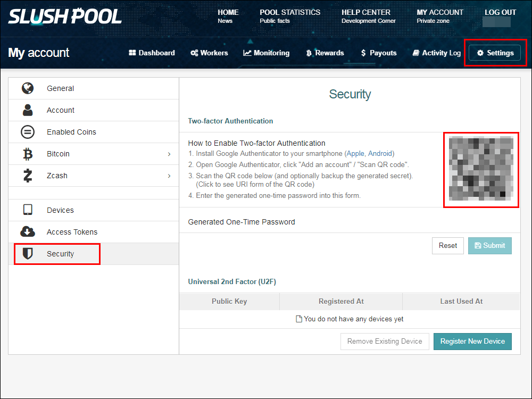
Task: Expand the Bitcoin sidebar entry
Action: (x=169, y=154)
